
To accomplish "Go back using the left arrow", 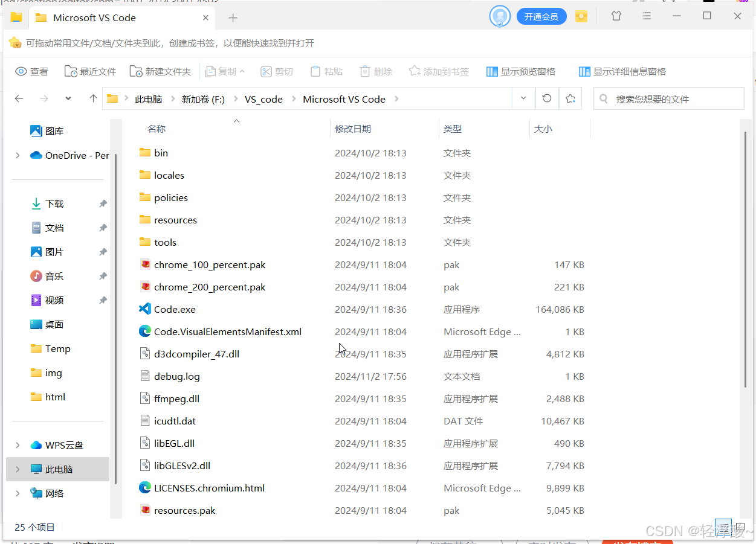I will [19, 98].
